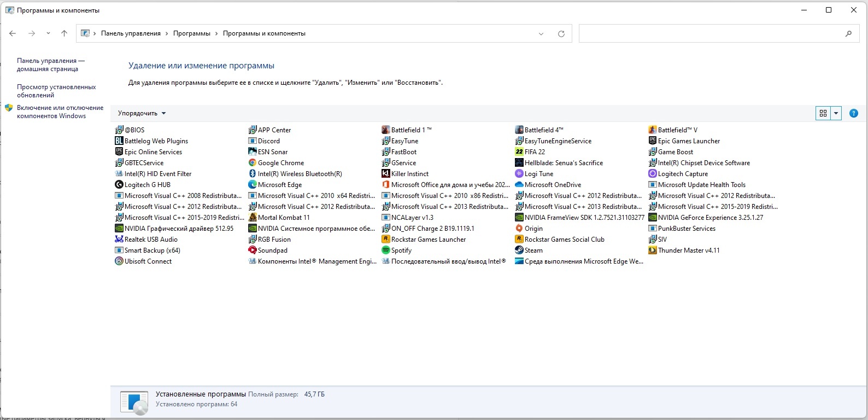Open Включение или отключение компонентов Windows

click(x=60, y=112)
